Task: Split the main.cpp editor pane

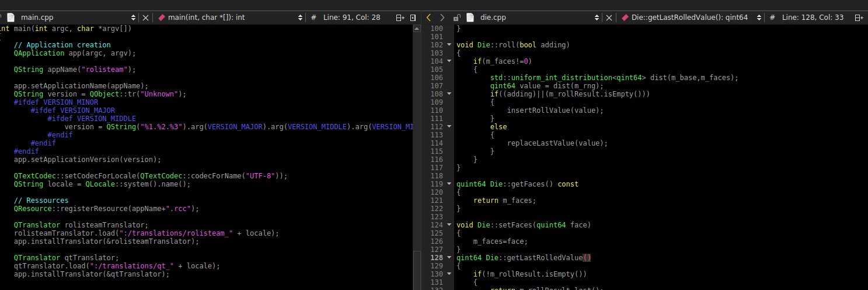Action: (400, 18)
